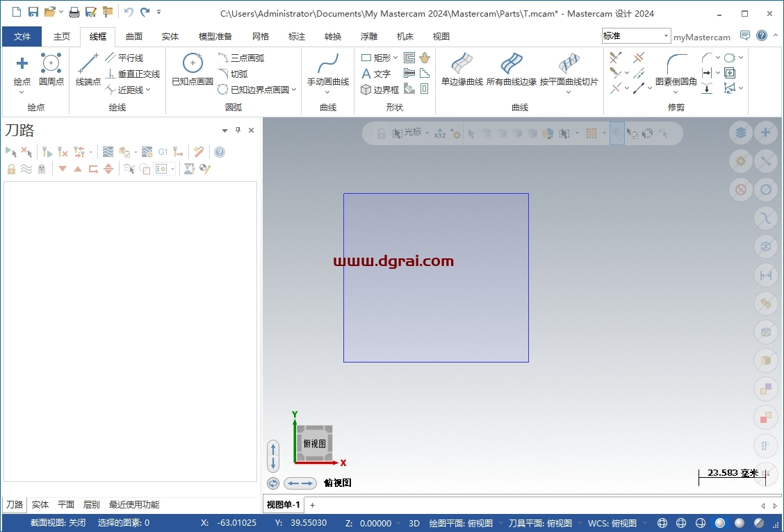
Task: Toggle the selection lock icon in selection bar
Action: [x=382, y=133]
